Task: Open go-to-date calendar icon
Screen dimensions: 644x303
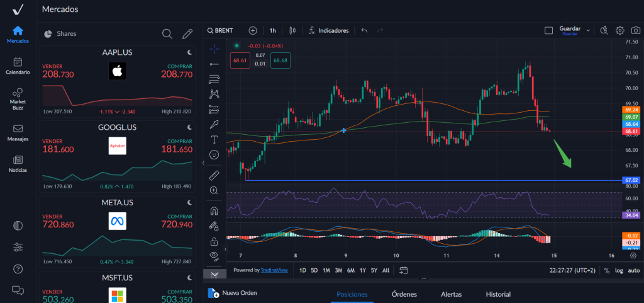Action: tap(404, 270)
